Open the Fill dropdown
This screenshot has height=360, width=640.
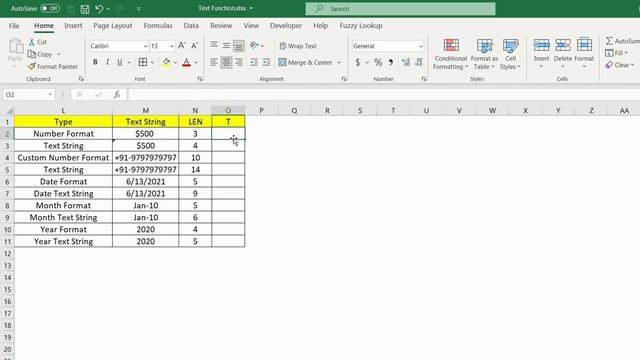coord(617,53)
